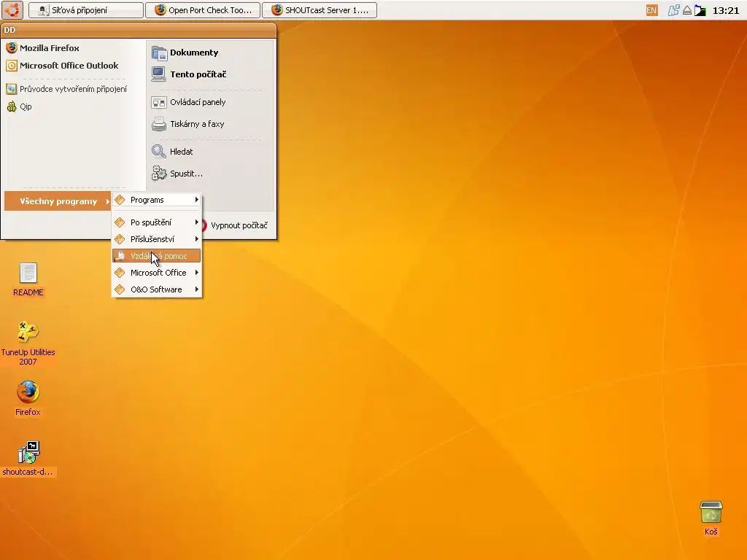Screen dimensions: 747x560
Task: Expand Všechny programy
Action: (58, 201)
